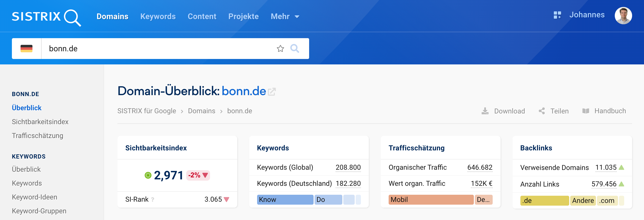Click the bonn.de domain search field
Image resolution: width=644 pixels, height=220 pixels.
[158, 49]
